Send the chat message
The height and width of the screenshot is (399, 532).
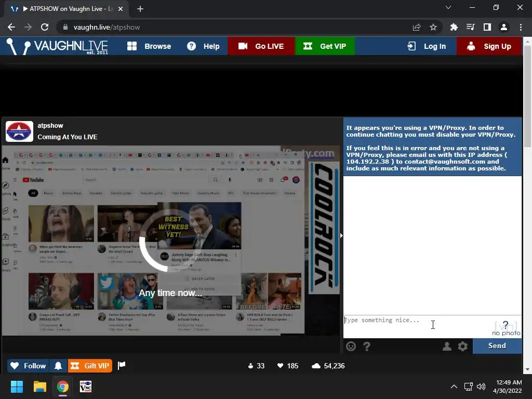click(x=497, y=345)
